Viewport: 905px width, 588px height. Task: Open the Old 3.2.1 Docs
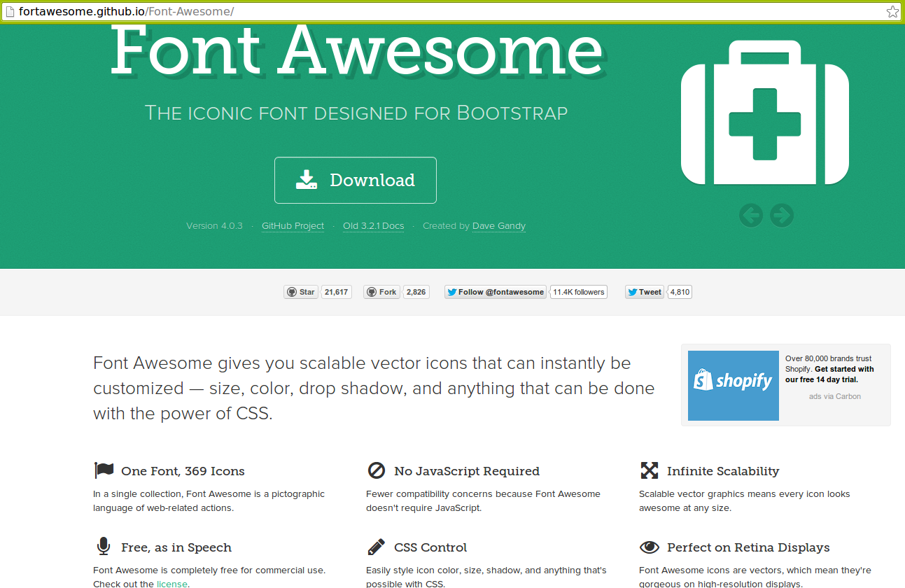click(x=373, y=225)
